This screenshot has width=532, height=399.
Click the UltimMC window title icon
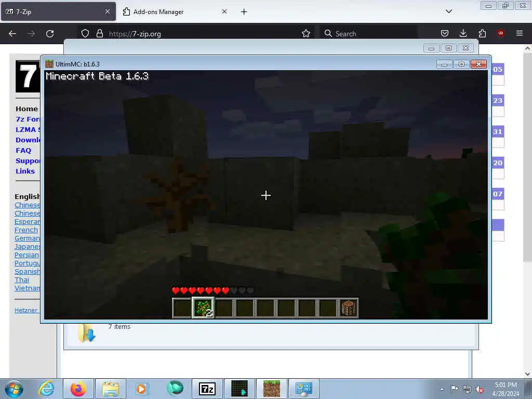[49, 64]
